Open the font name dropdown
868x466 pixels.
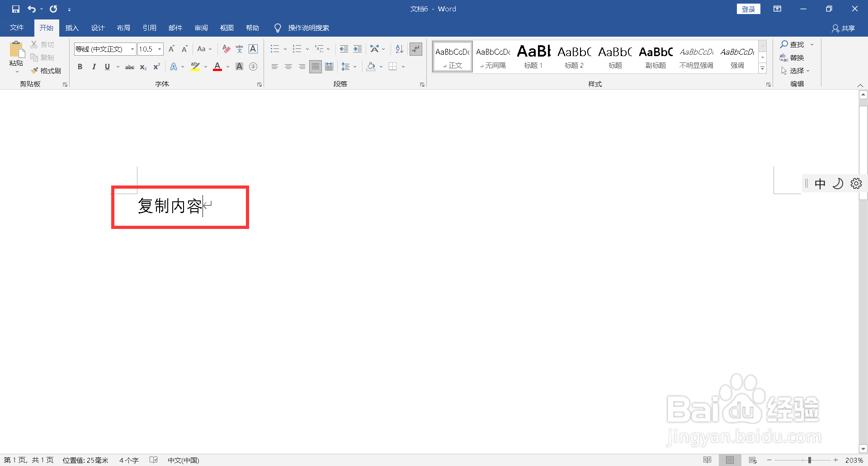(x=132, y=49)
